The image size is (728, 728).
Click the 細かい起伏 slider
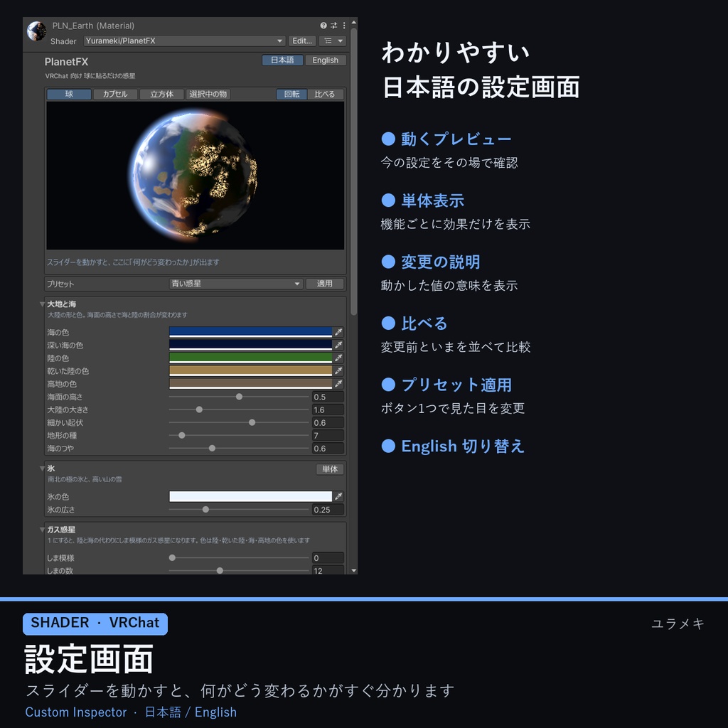239,422
